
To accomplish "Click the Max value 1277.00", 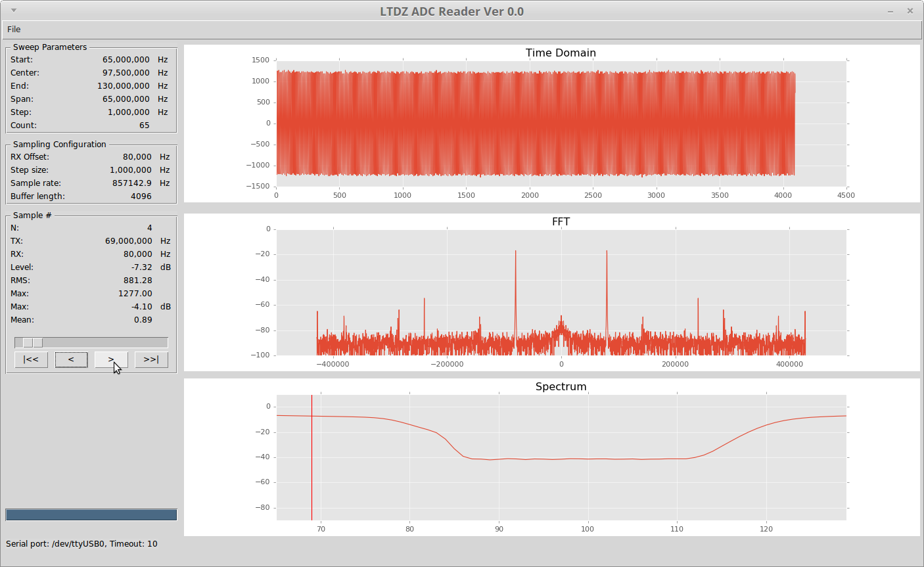I will (135, 294).
